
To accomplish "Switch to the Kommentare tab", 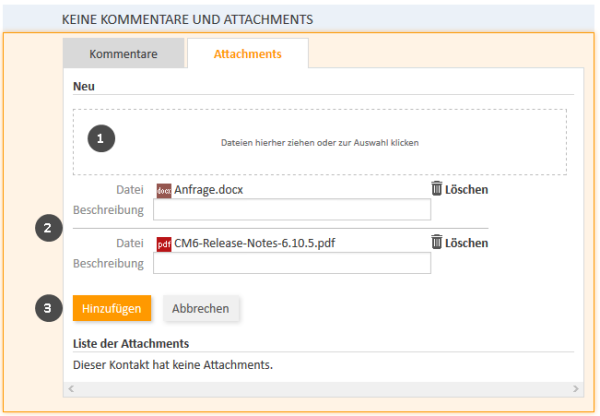I will tap(124, 54).
